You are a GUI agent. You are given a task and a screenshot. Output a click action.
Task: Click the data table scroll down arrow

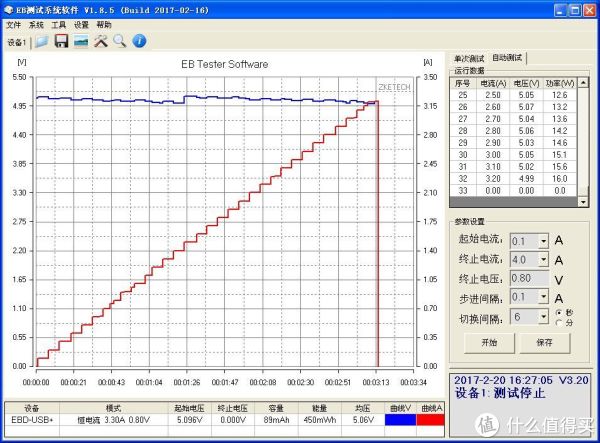tap(583, 202)
